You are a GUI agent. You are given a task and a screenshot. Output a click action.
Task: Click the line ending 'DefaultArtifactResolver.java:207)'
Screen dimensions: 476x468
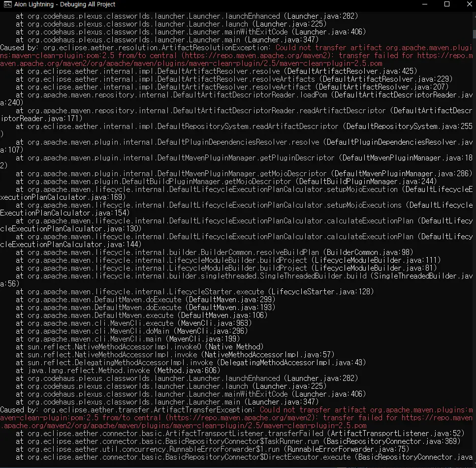(232, 87)
